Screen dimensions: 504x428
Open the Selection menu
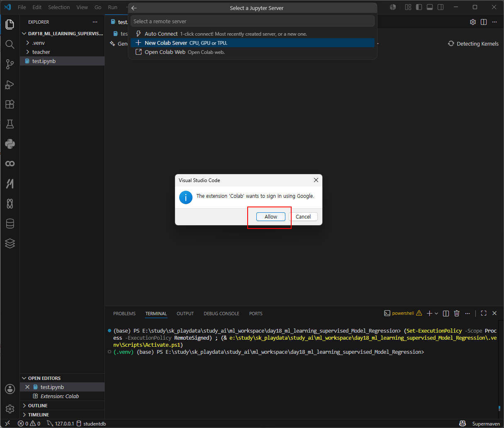click(x=59, y=7)
